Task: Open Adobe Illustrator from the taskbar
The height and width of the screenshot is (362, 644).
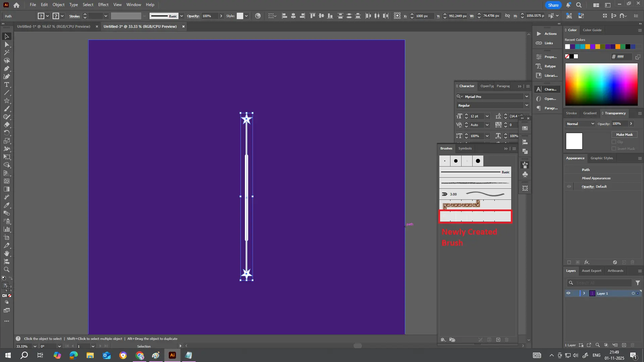Action: pyautogui.click(x=172, y=355)
